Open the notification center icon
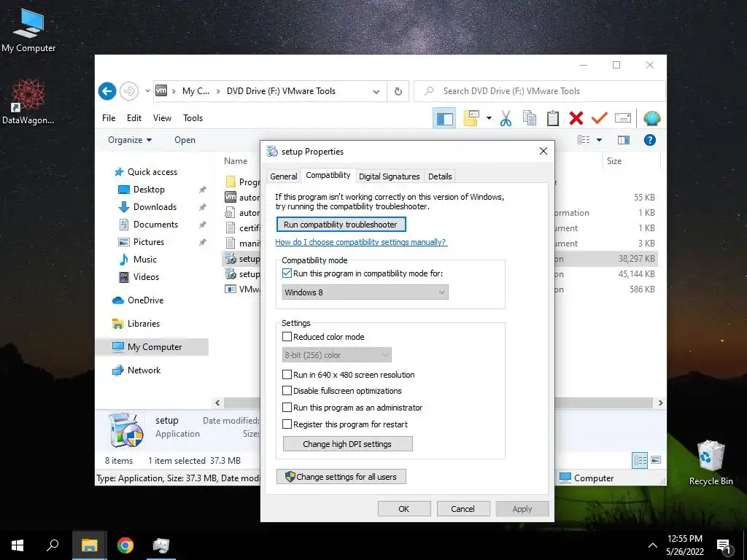Viewport: 747px width, 560px height. click(x=724, y=545)
